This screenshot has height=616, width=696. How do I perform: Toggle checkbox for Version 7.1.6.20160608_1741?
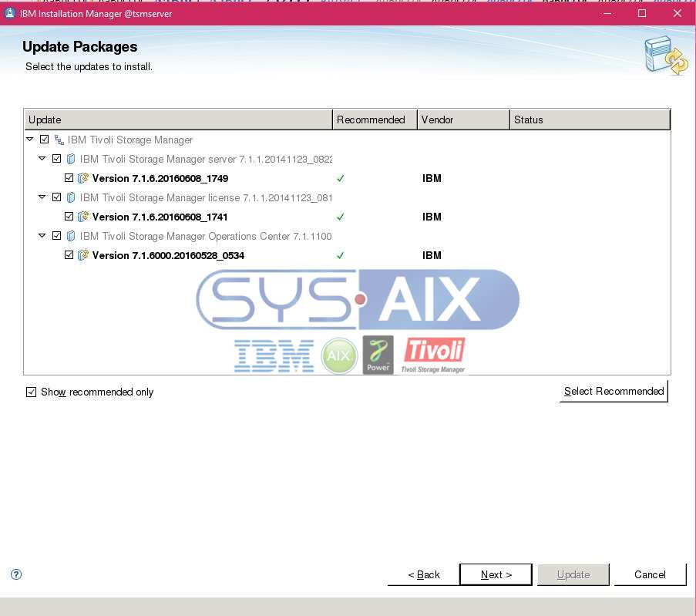(x=69, y=217)
